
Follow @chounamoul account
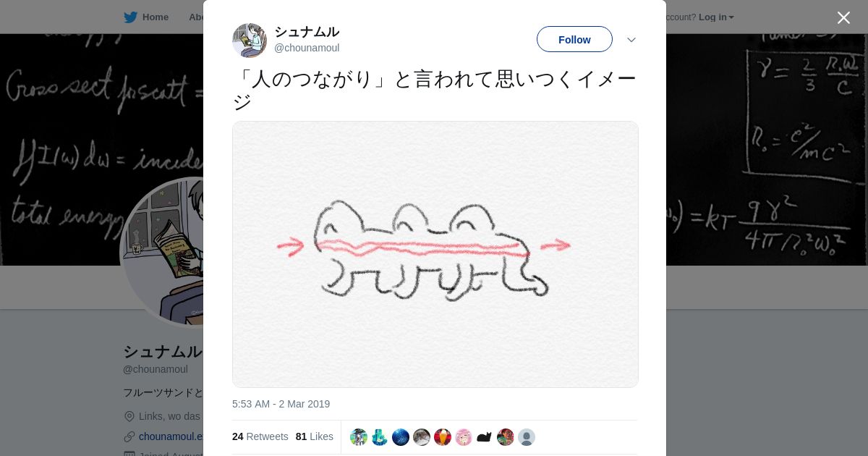pyautogui.click(x=574, y=39)
